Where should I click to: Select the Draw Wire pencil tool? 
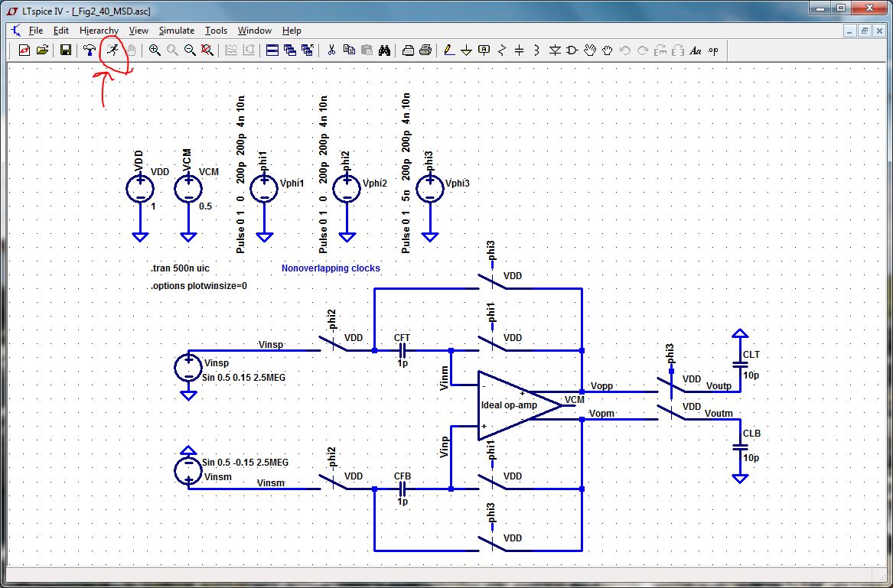[x=448, y=50]
